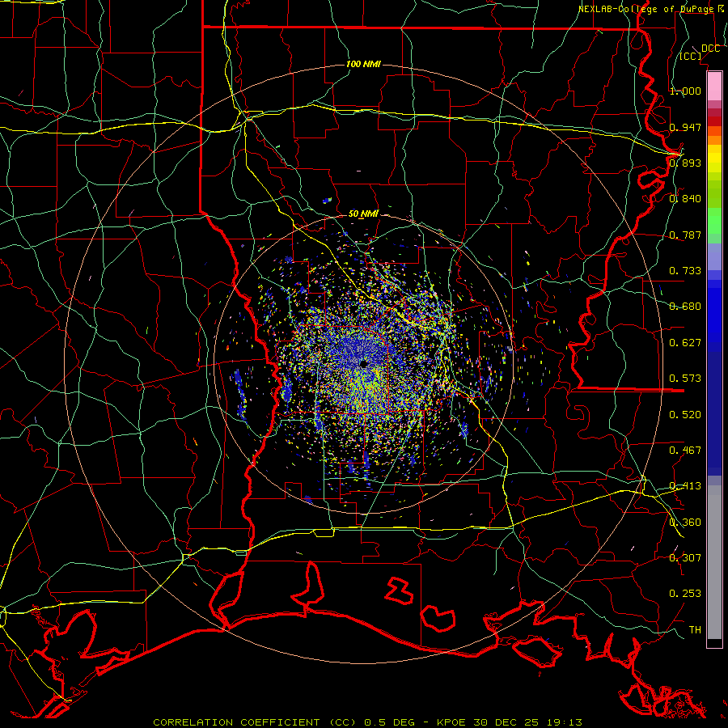This screenshot has height=728, width=728.
Task: Select the 0.733 scale value
Action: [x=685, y=271]
